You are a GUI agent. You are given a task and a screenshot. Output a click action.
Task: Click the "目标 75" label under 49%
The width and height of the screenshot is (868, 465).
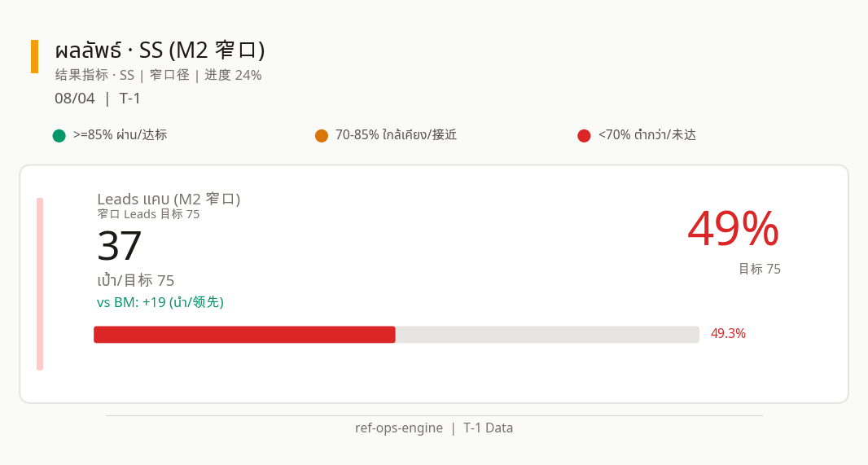pos(759,269)
